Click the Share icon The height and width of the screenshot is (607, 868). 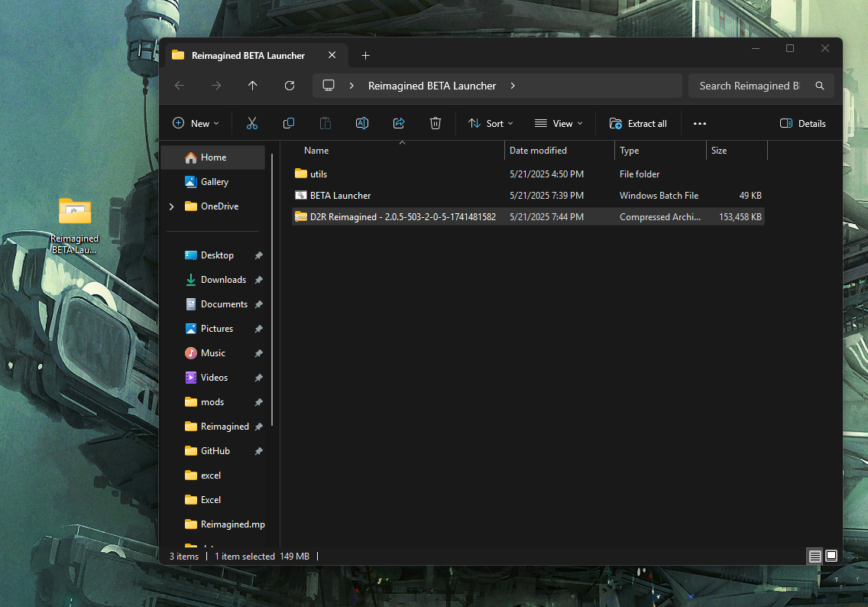399,124
